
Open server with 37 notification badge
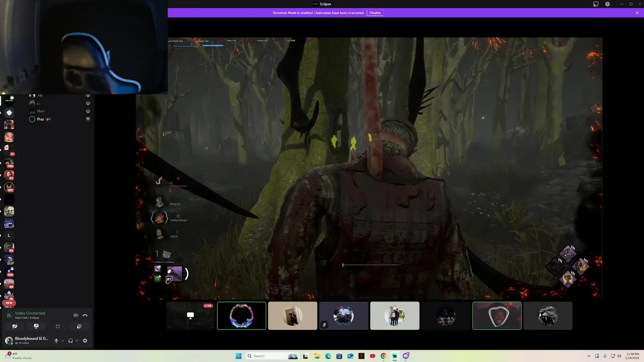(x=9, y=175)
